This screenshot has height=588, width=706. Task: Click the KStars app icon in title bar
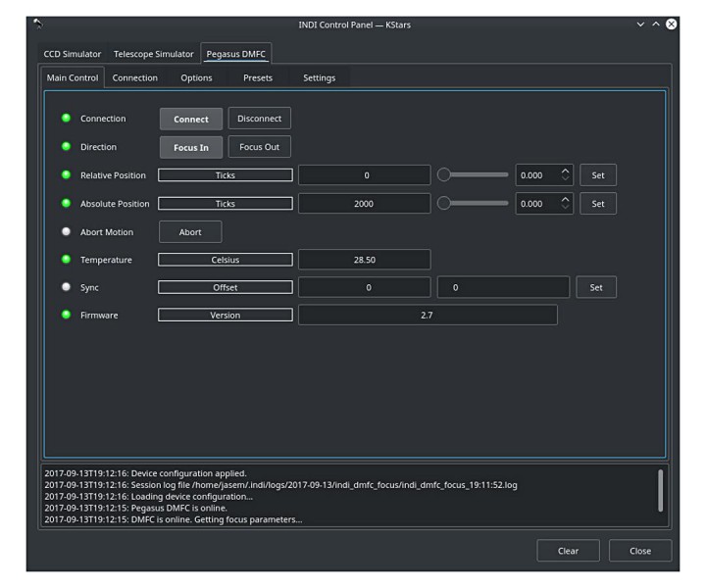click(37, 24)
